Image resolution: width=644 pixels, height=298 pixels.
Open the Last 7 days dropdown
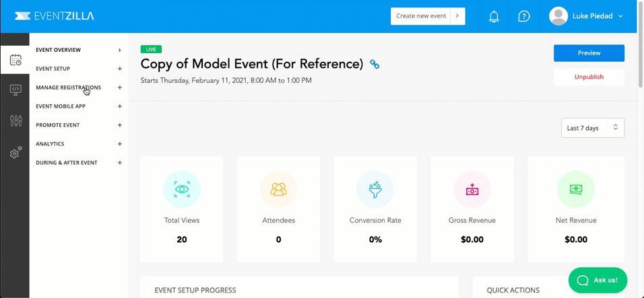click(x=593, y=128)
